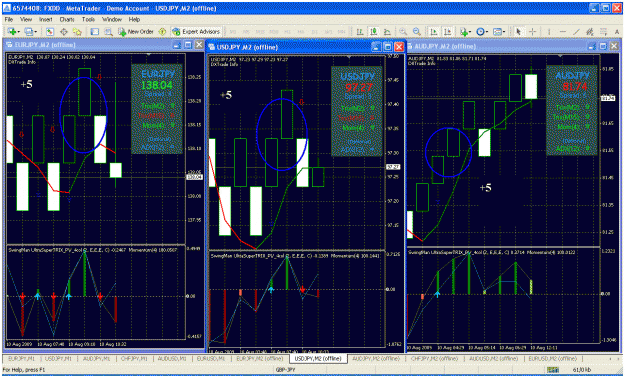The height and width of the screenshot is (376, 625).
Task: Select the Equidistant Channel tool
Action: pos(590,31)
